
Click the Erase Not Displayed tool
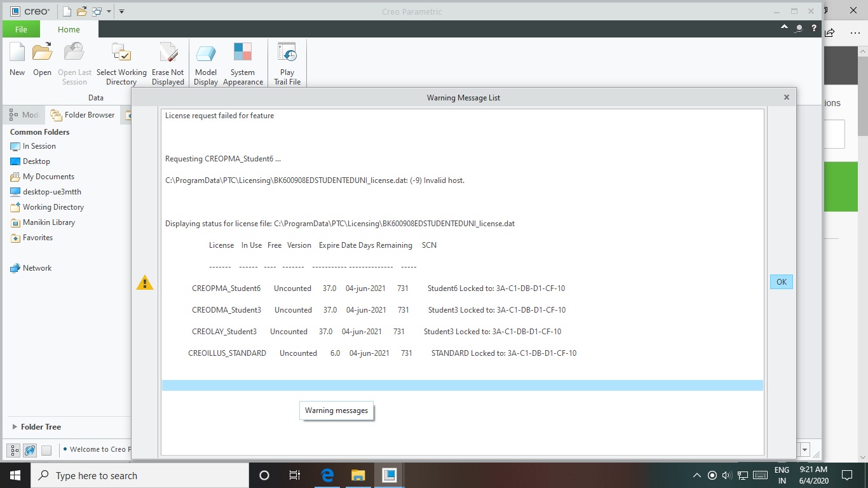click(x=168, y=62)
